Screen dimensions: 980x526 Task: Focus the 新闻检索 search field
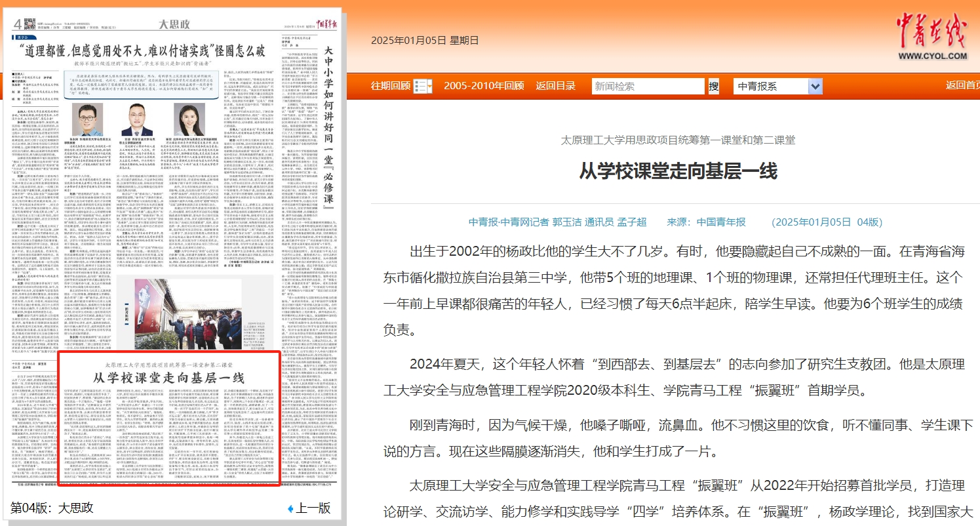[648, 86]
